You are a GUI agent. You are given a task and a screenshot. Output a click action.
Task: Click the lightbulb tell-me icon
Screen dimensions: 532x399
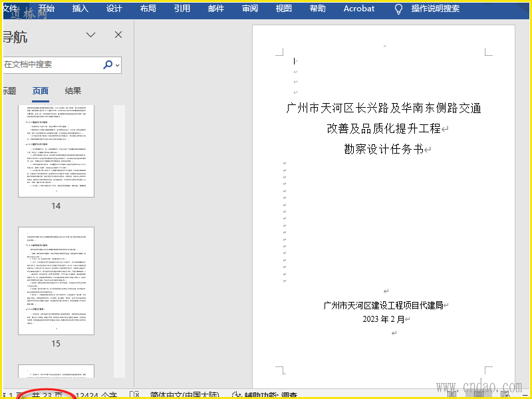tap(398, 9)
